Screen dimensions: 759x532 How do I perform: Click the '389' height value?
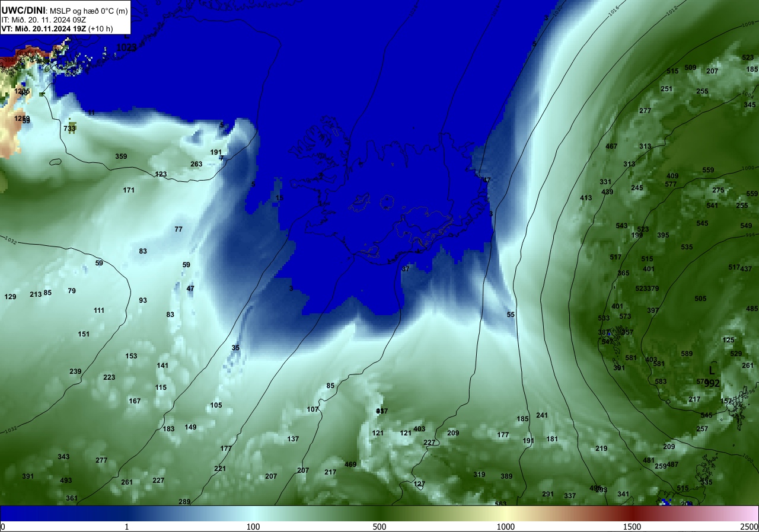click(x=506, y=476)
